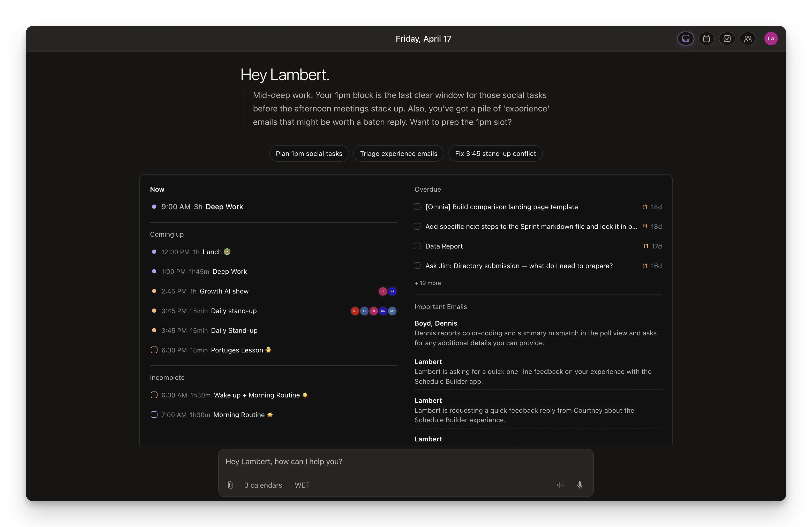
Task: Open the people contacts view icon
Action: (x=748, y=39)
